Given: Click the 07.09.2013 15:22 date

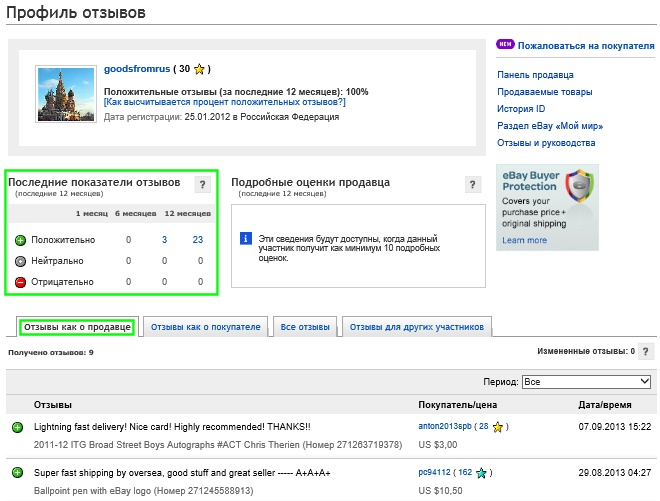Looking at the screenshot, I should (615, 426).
